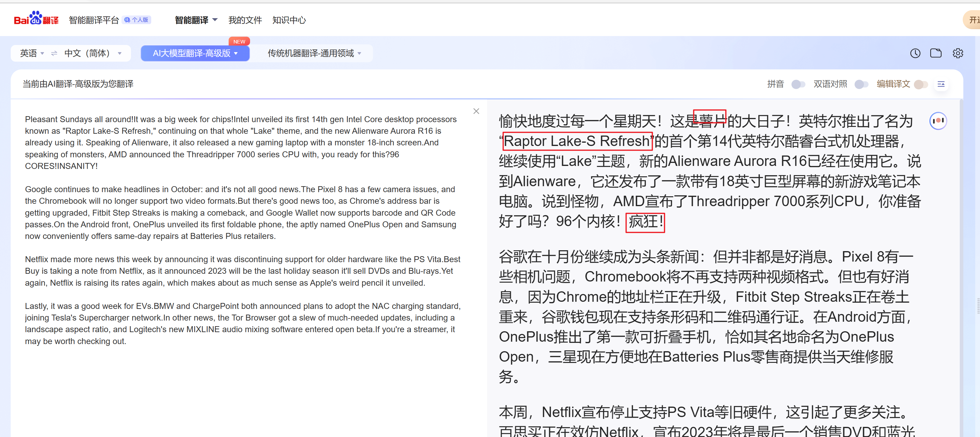980x437 pixels.
Task: Click the layout lines icon beside 编辑译文
Action: [941, 84]
